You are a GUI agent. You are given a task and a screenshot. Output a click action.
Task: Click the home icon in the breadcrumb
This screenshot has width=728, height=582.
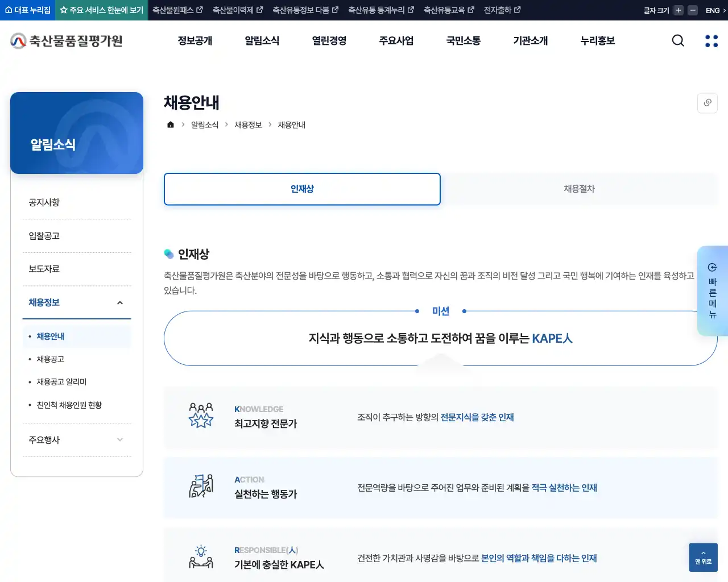[x=170, y=124]
